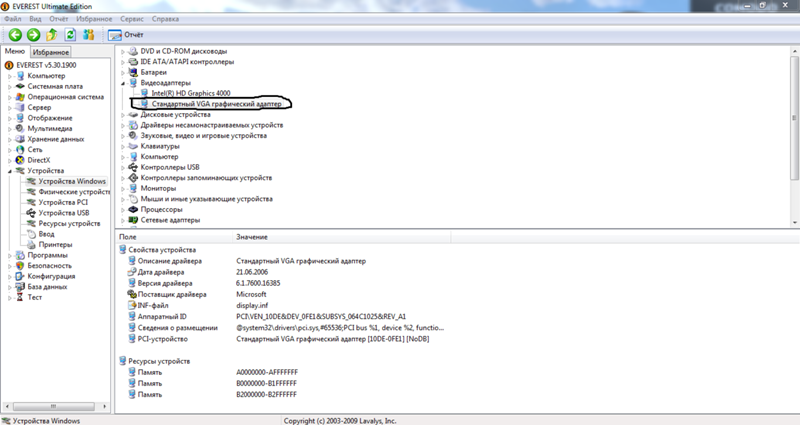Click the Refresh toolbar icon
Viewport: 800px width, 425px height.
click(x=70, y=34)
